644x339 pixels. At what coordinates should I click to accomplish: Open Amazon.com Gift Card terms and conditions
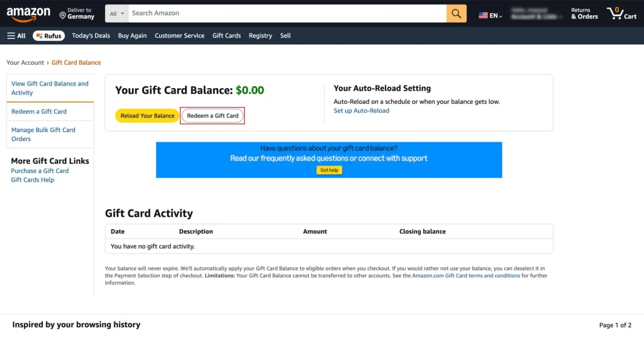coord(466,275)
